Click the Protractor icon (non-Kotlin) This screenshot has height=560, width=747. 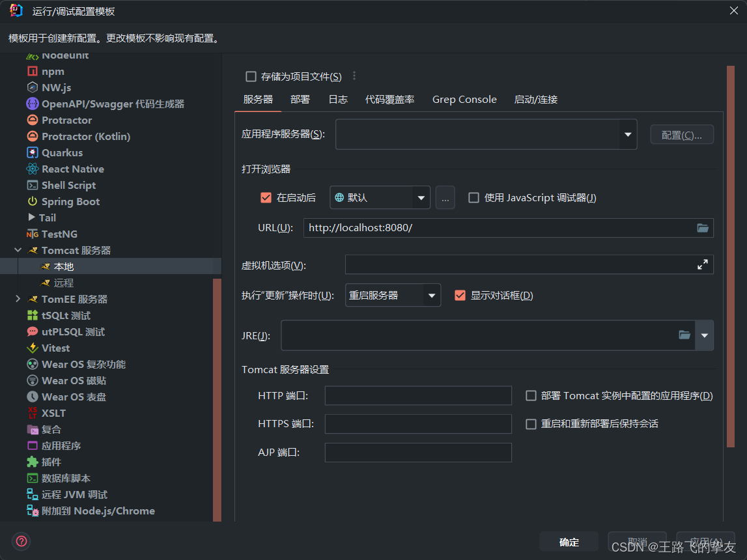point(33,120)
